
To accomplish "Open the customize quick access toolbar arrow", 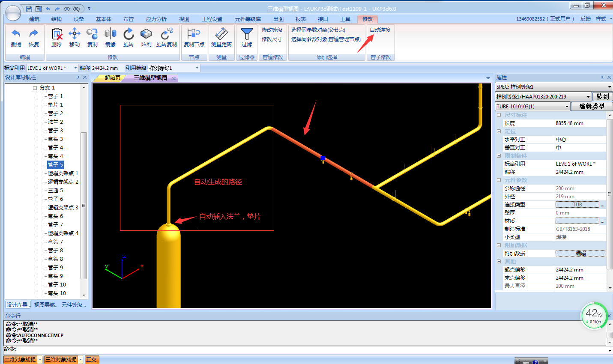I will click(89, 9).
